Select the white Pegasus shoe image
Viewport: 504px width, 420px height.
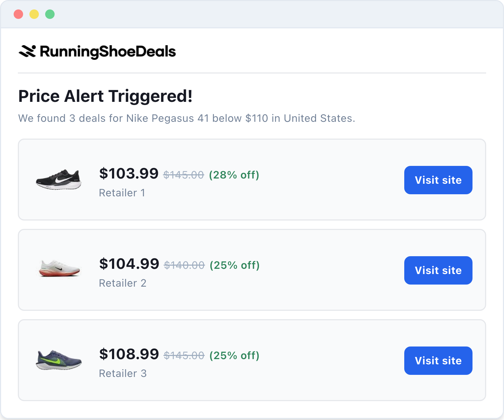pyautogui.click(x=58, y=269)
